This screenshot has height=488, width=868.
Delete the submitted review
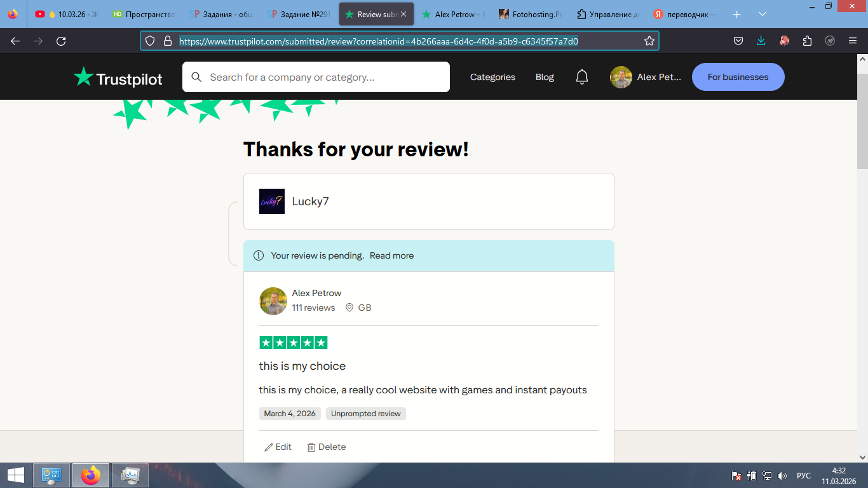click(327, 447)
